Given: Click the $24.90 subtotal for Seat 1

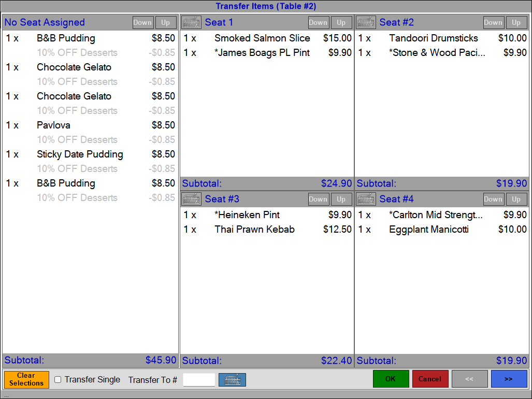Looking at the screenshot, I should tap(336, 183).
